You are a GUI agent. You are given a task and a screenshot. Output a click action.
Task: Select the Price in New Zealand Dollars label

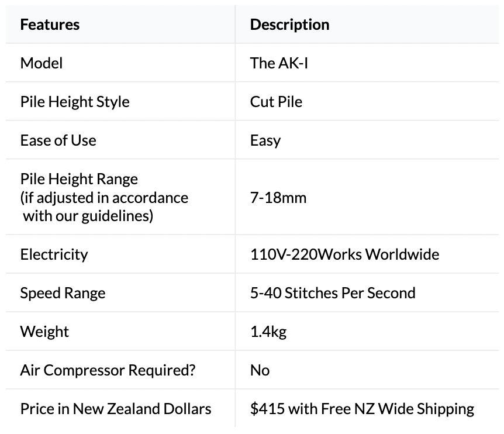pyautogui.click(x=116, y=409)
